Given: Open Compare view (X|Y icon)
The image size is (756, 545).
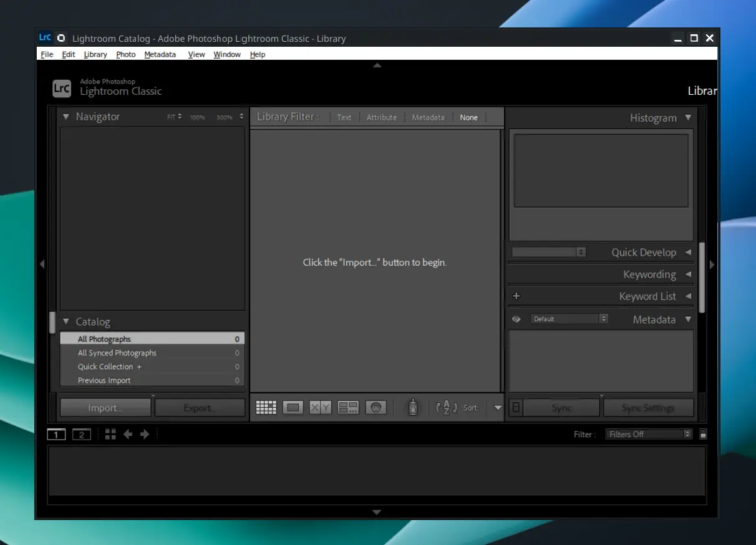Looking at the screenshot, I should coord(320,408).
